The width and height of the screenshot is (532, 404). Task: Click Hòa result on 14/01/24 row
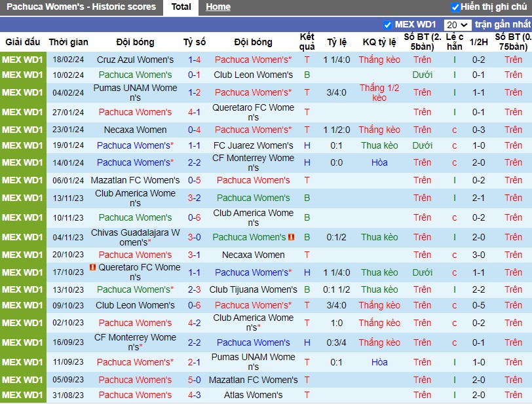tap(379, 163)
